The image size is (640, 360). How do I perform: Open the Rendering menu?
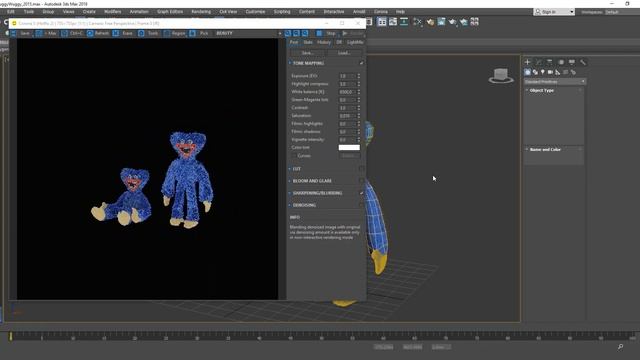(x=201, y=12)
